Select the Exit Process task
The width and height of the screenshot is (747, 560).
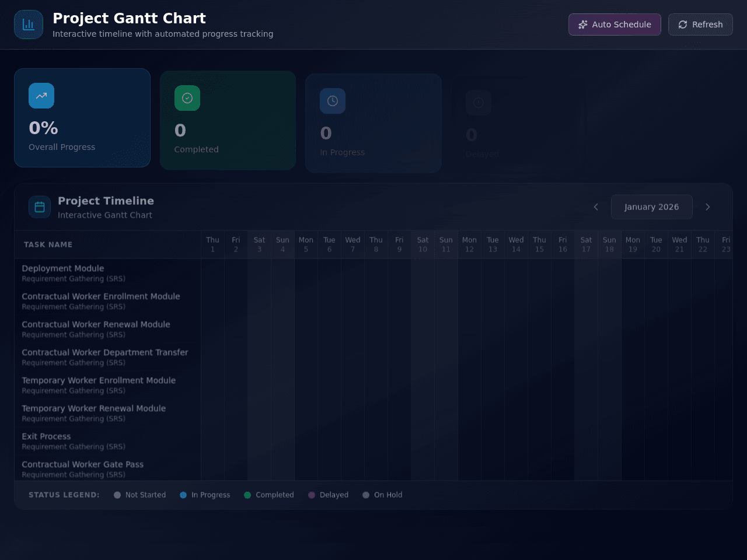click(x=107, y=441)
